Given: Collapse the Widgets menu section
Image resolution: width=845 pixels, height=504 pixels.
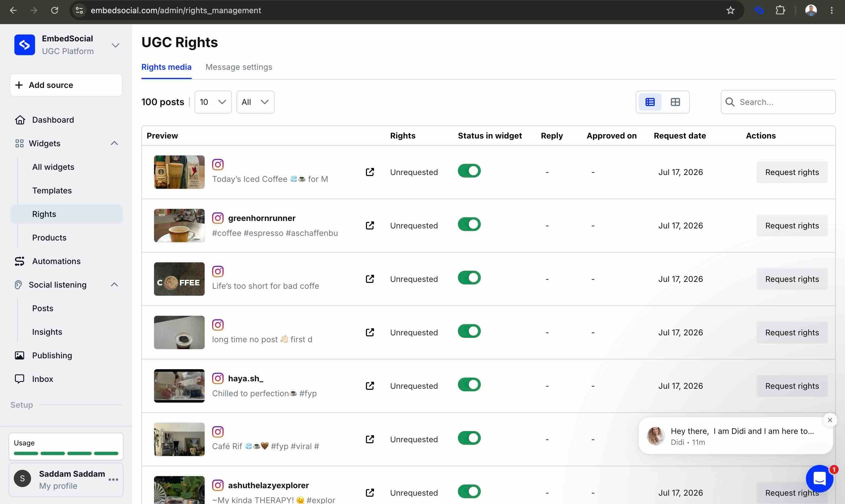Looking at the screenshot, I should point(114,143).
